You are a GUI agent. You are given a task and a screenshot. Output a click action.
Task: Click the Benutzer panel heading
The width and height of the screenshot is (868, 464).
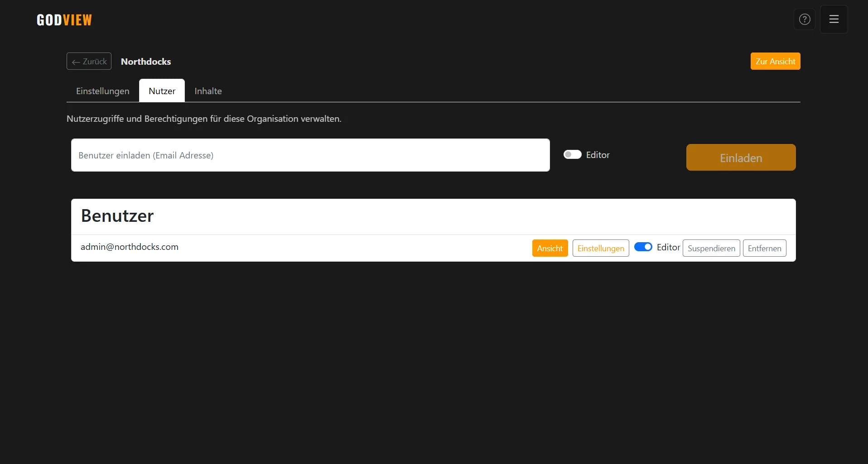[x=117, y=216]
